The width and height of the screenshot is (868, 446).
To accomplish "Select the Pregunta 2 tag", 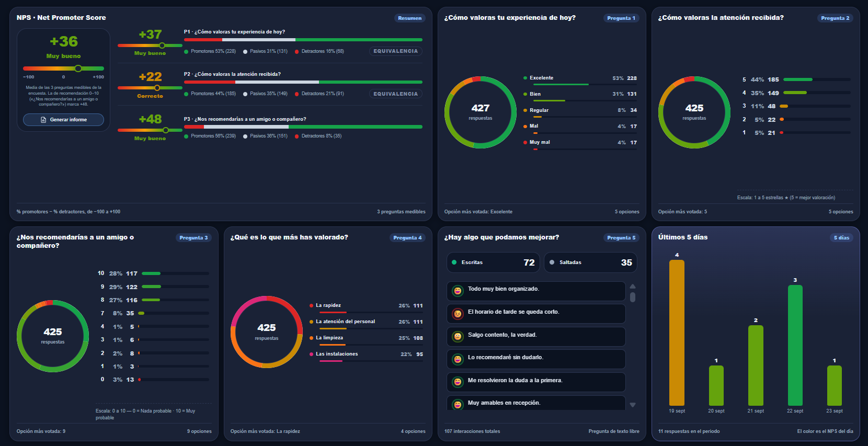I will click(835, 18).
